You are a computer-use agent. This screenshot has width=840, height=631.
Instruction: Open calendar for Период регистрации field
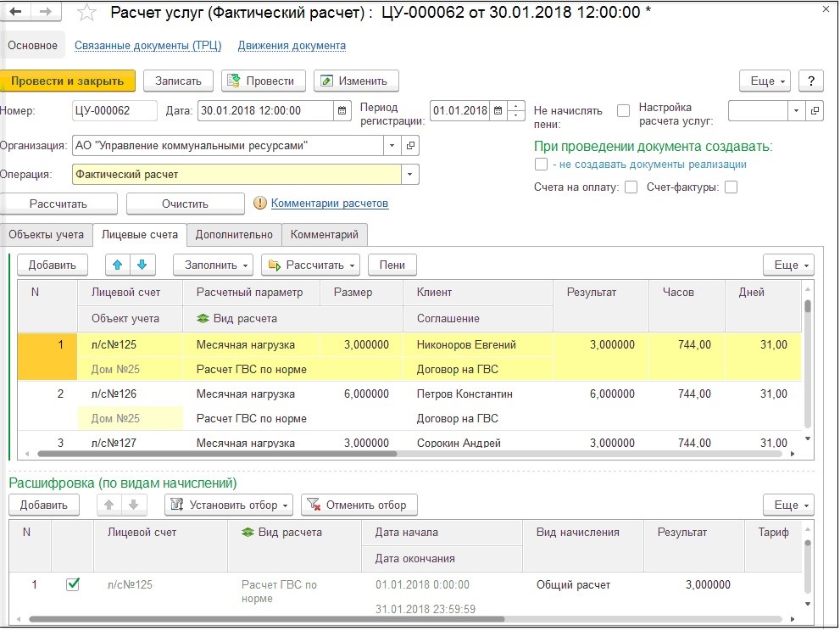coord(498,111)
